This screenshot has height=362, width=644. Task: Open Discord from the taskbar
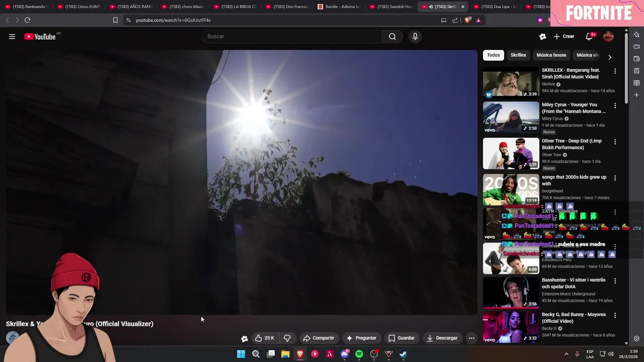point(345,354)
